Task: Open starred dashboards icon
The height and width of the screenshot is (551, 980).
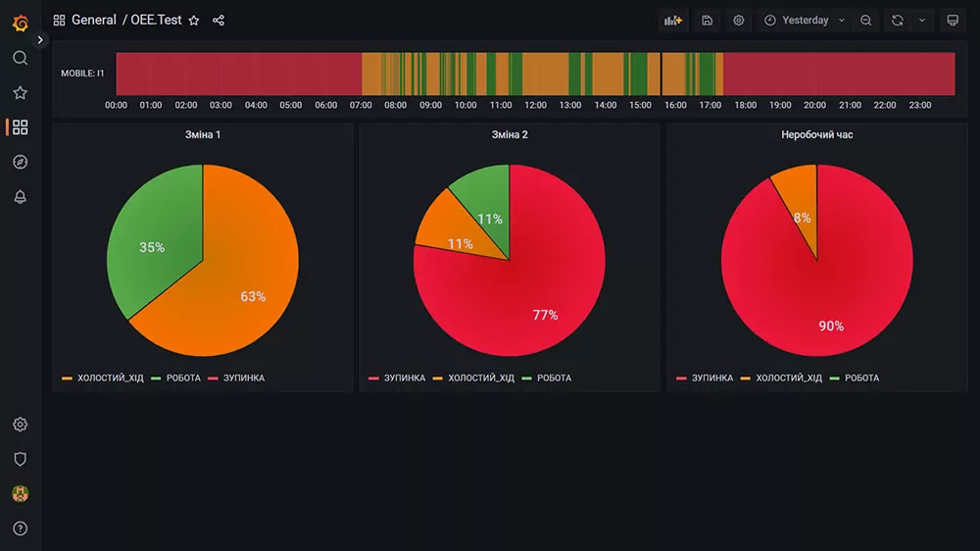Action: 20,92
